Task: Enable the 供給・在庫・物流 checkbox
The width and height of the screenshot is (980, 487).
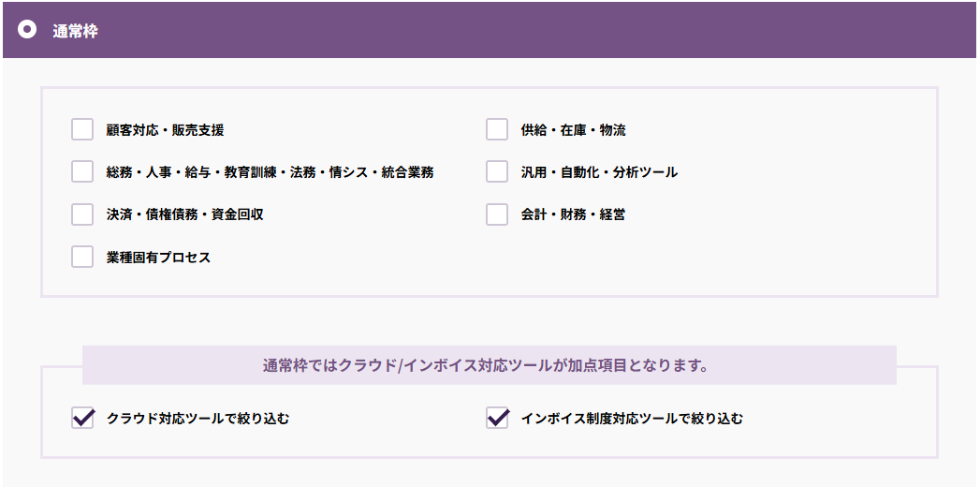Action: click(497, 130)
